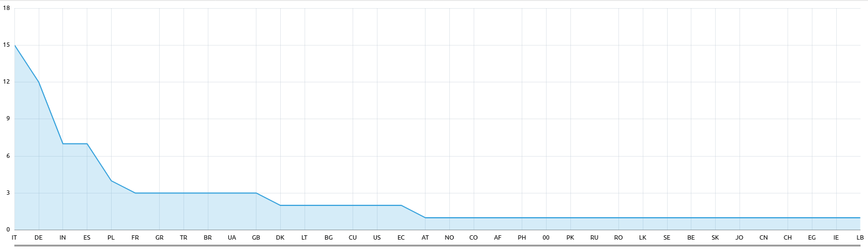
Task: Click the IT data point at peak
Action: (14, 45)
